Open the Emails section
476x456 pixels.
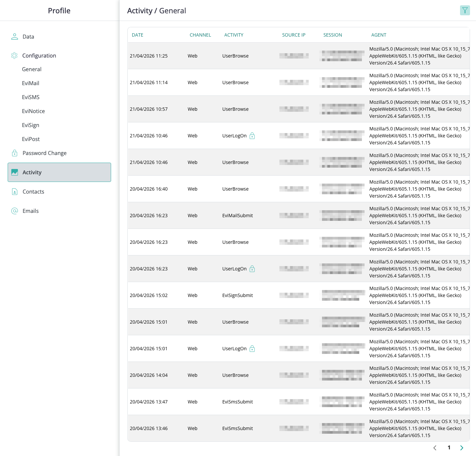click(31, 211)
